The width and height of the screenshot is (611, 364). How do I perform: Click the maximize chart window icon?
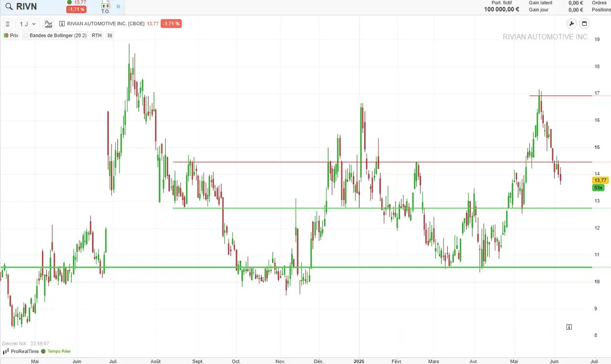tap(584, 24)
